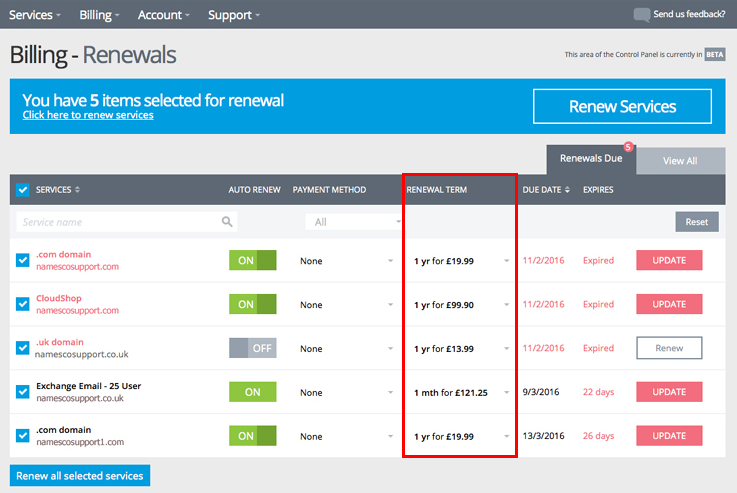Screen dimensions: 737x493
Task: Click the Renewal Term column header
Action: 437,190
